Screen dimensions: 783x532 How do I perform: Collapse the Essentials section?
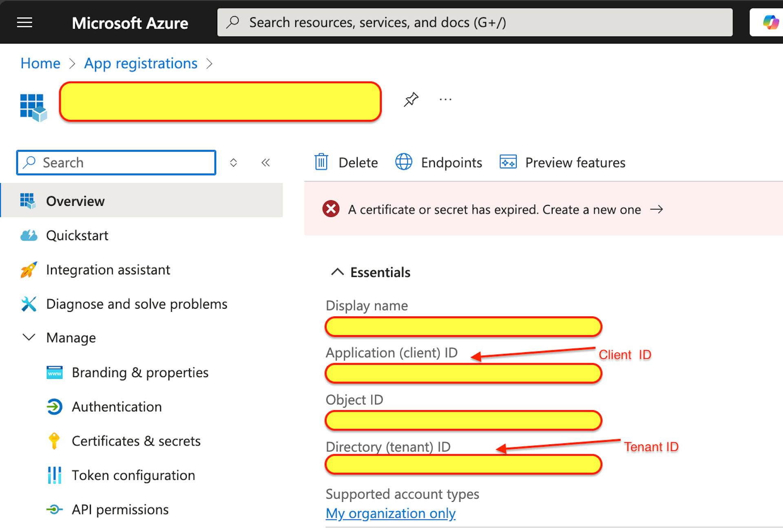click(338, 272)
